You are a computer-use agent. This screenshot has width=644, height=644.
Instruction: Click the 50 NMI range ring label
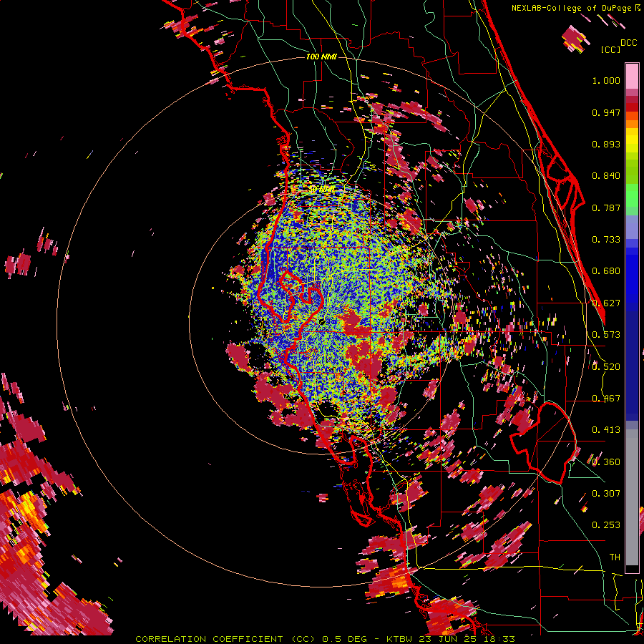click(321, 189)
